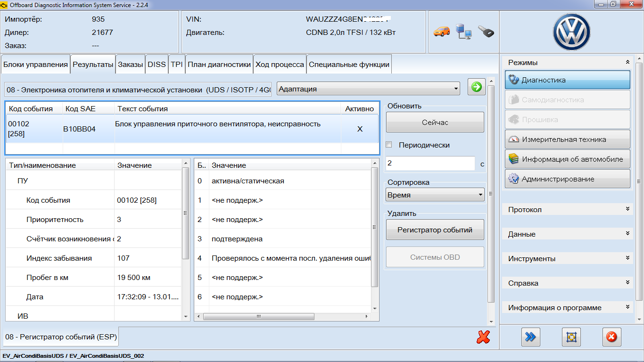
Task: Click the Пробег в км row
Action: click(x=94, y=278)
